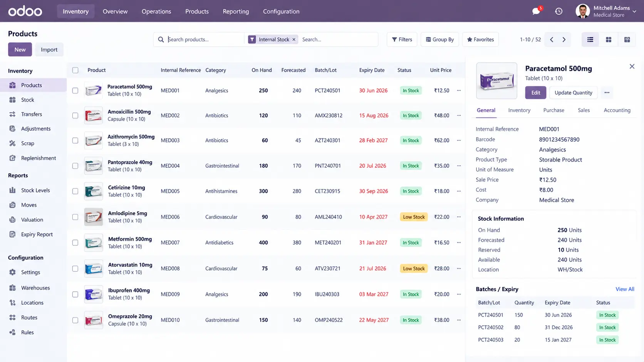This screenshot has width=644, height=362.
Task: Open Stock Levels report
Action: (33, 190)
